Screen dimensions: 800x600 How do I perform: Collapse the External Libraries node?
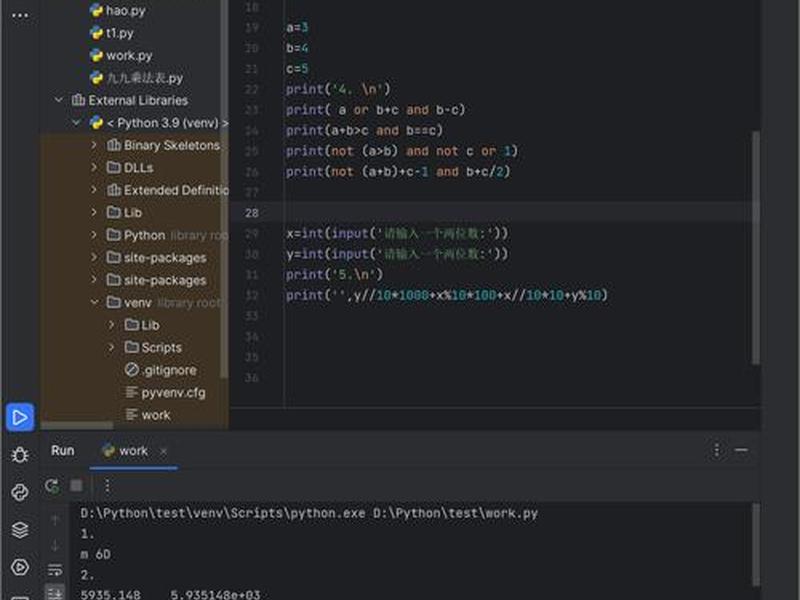(x=59, y=100)
